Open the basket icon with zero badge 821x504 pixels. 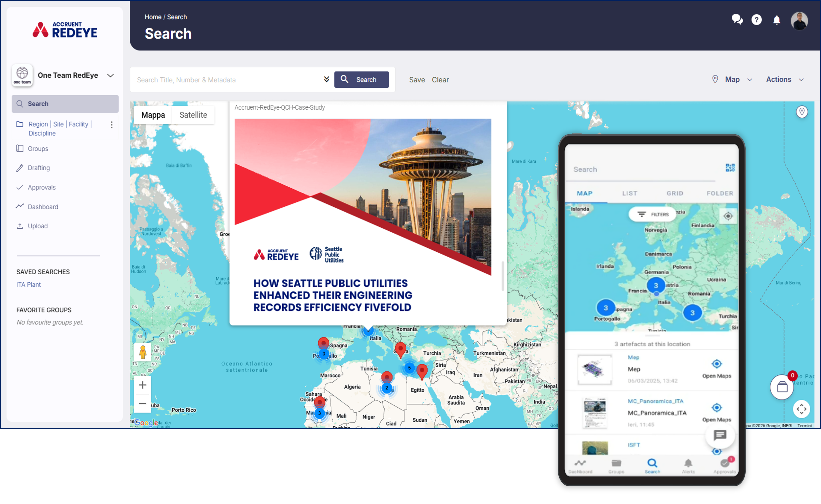tap(782, 387)
